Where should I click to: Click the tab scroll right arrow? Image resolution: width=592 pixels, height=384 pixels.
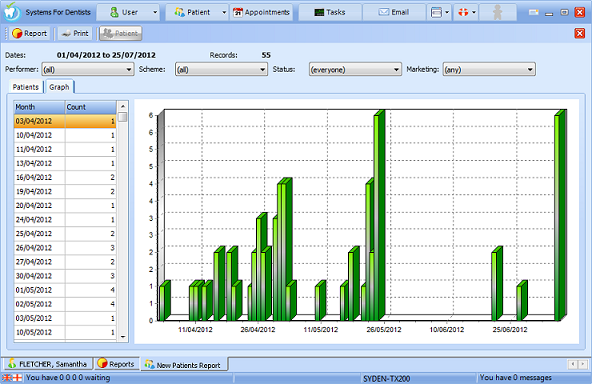click(583, 364)
